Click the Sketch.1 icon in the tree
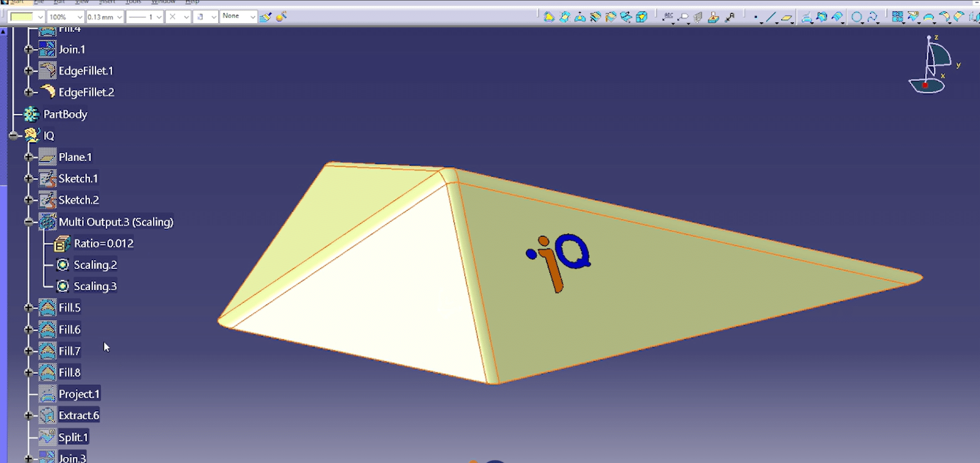 click(x=47, y=178)
